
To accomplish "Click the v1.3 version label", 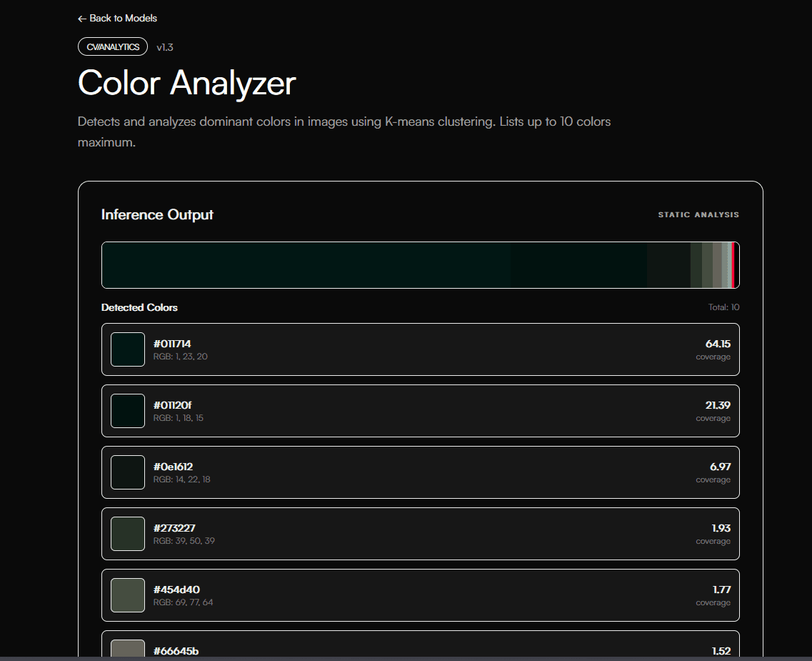I will point(165,47).
